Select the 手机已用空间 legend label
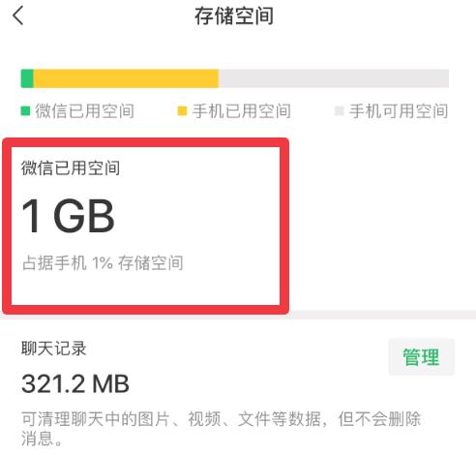The width and height of the screenshot is (476, 455). click(242, 111)
